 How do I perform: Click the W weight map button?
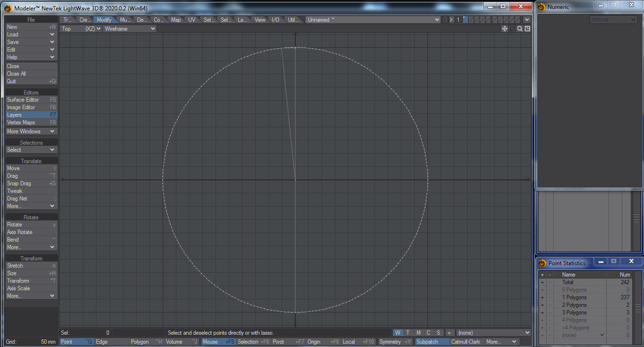398,333
